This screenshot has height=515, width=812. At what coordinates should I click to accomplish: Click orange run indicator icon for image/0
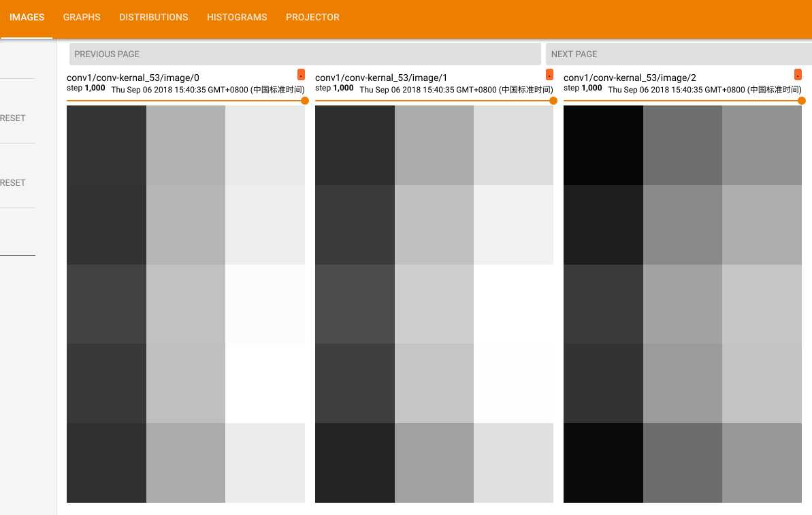(301, 75)
